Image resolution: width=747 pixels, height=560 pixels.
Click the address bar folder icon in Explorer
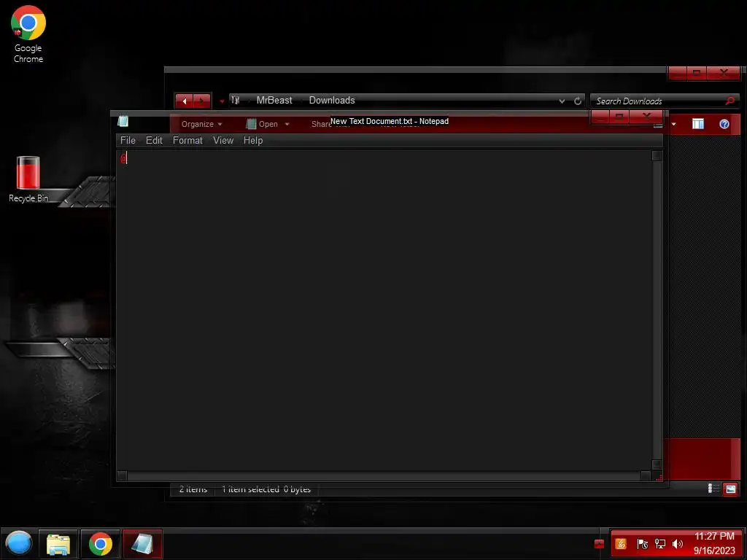point(235,100)
